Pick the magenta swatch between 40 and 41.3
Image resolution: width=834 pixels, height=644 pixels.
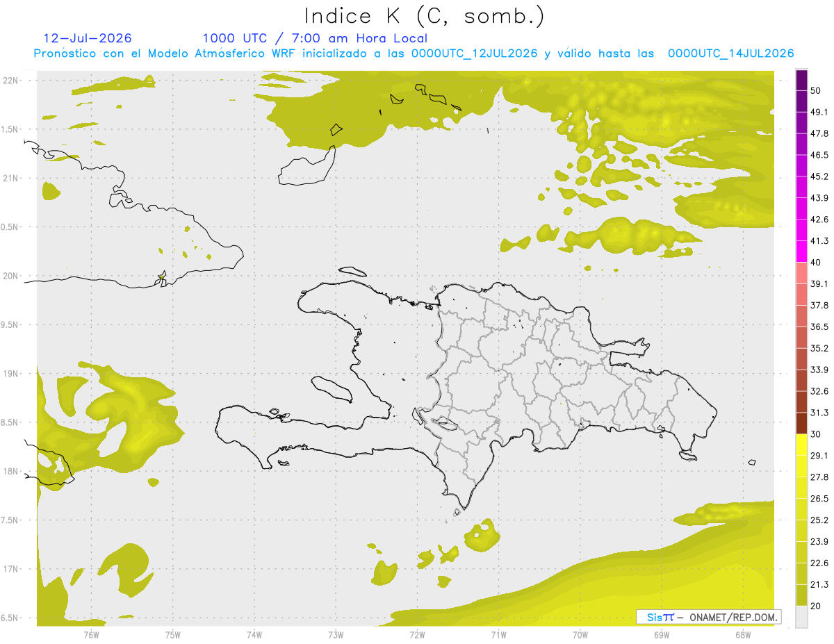(x=802, y=251)
